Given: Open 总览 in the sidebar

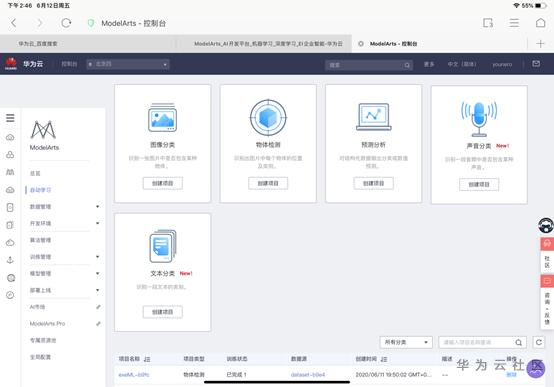Looking at the screenshot, I should coord(35,173).
